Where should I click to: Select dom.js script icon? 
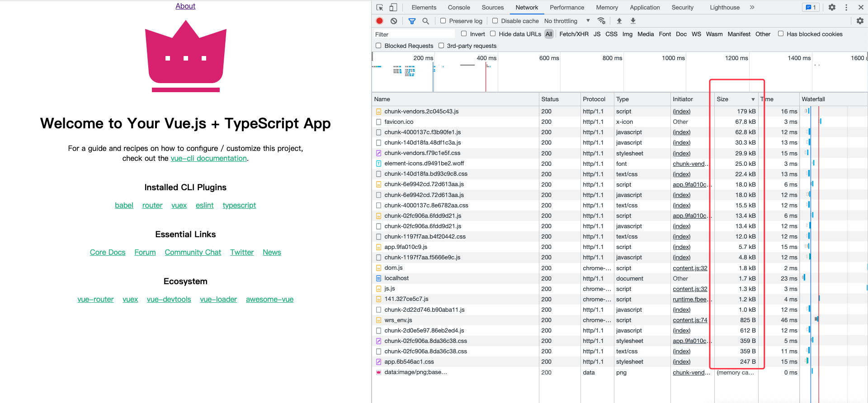coord(378,268)
